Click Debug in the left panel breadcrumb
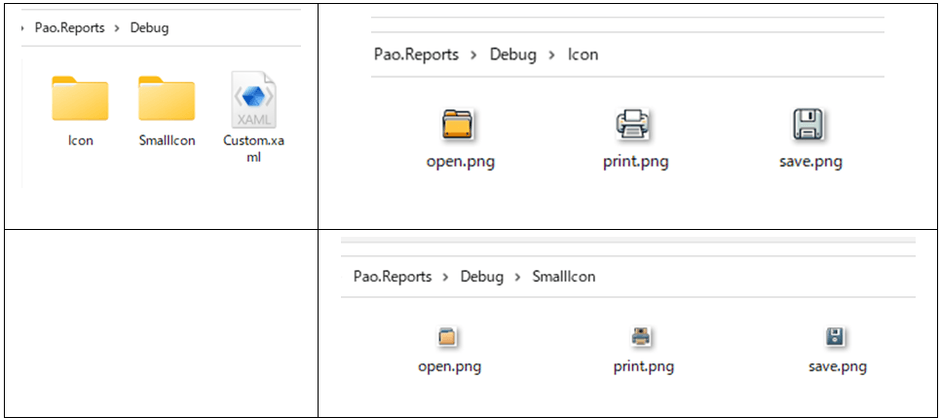This screenshot has width=940, height=420. coord(150,28)
